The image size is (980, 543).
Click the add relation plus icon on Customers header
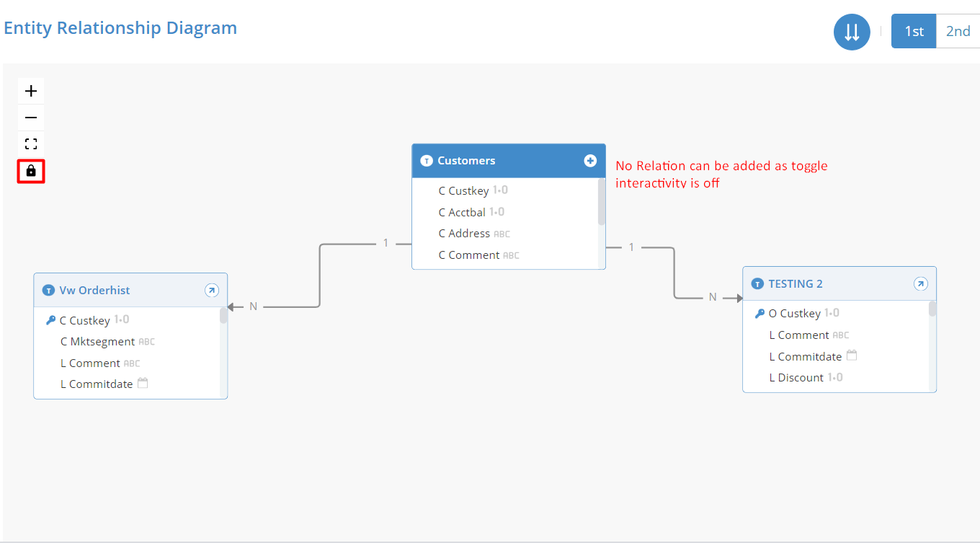[x=590, y=160]
